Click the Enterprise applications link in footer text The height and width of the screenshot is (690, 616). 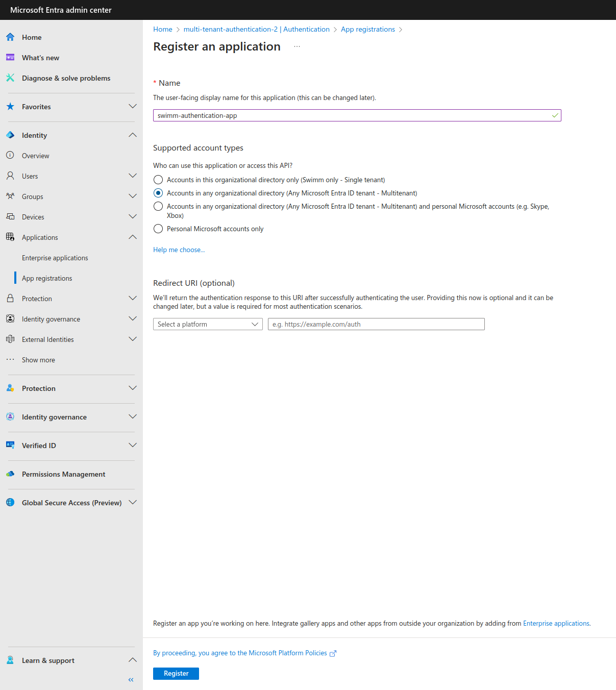point(556,623)
